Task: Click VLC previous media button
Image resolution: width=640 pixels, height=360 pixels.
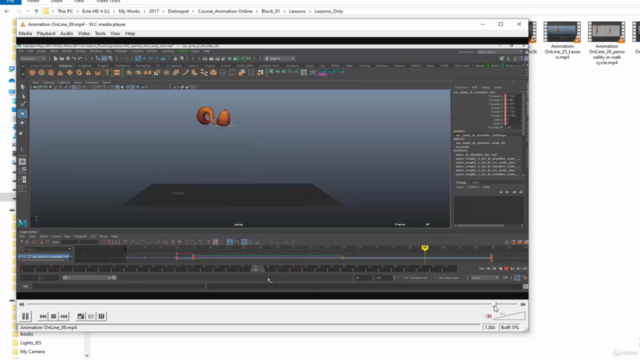Action: point(43,316)
